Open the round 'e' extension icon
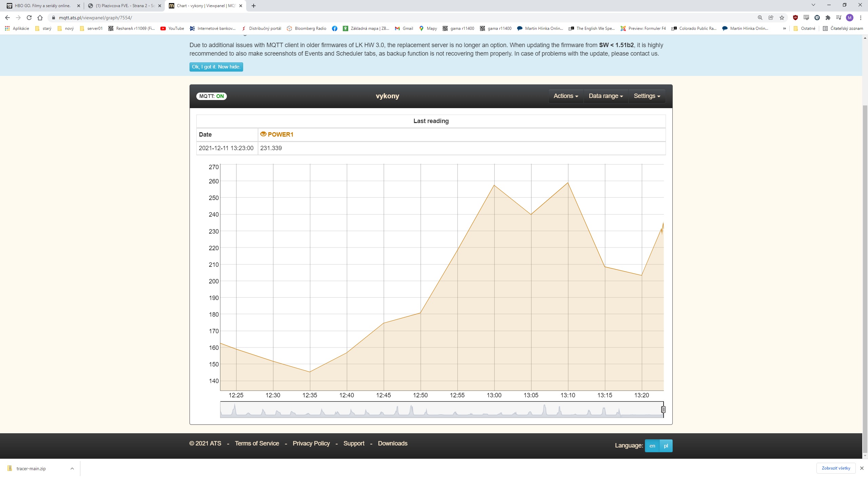The width and height of the screenshot is (868, 478). click(x=817, y=18)
